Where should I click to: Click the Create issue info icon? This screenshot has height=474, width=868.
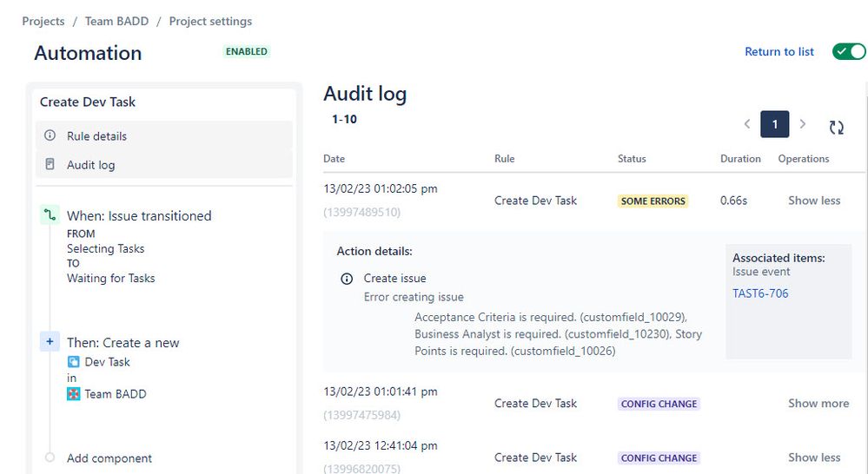[347, 278]
